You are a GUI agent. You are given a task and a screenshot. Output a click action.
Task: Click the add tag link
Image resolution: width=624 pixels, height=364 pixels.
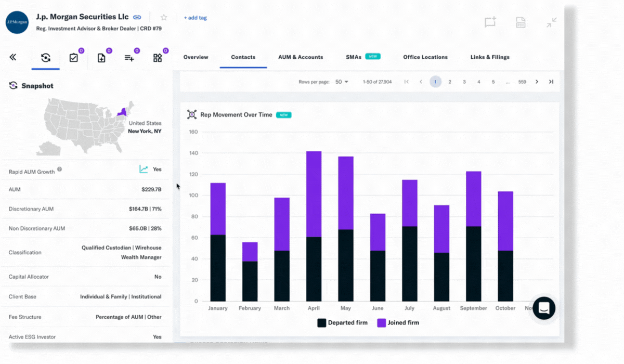coord(195,18)
